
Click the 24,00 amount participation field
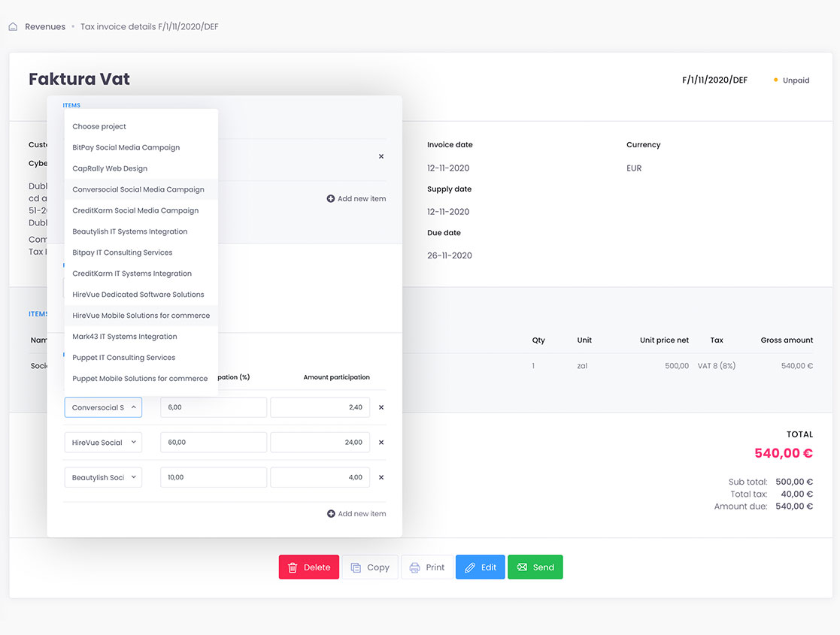pos(320,443)
